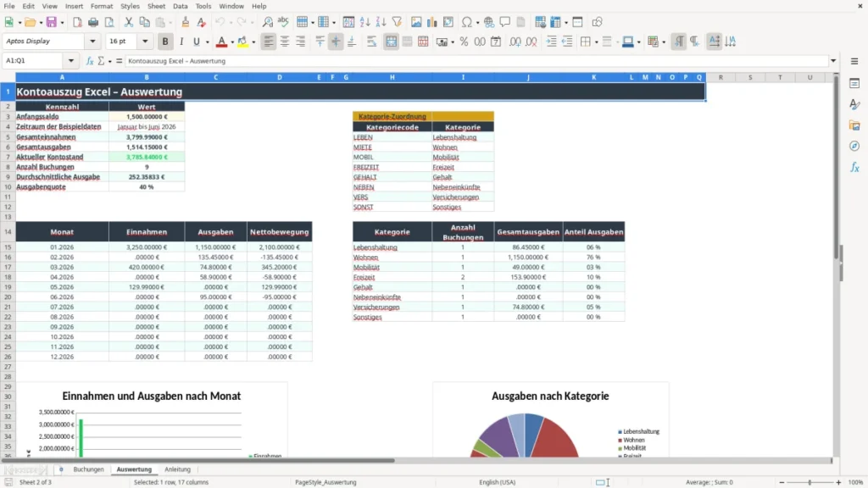The height and width of the screenshot is (488, 868).
Task: Switch to the Buchungen sheet tab
Action: coord(88,469)
